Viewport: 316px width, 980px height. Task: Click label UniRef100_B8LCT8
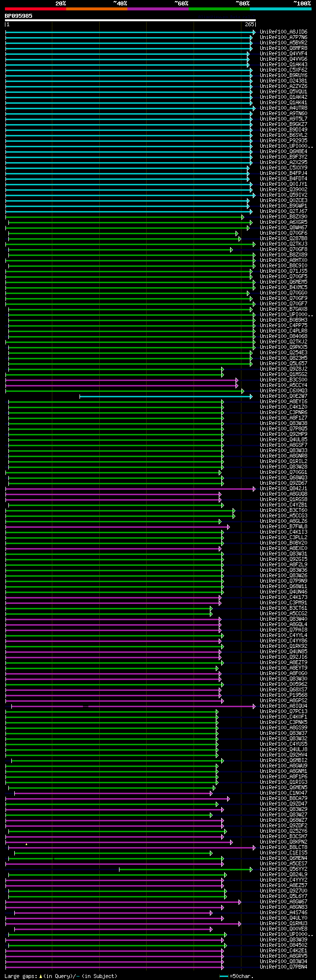click(283, 848)
